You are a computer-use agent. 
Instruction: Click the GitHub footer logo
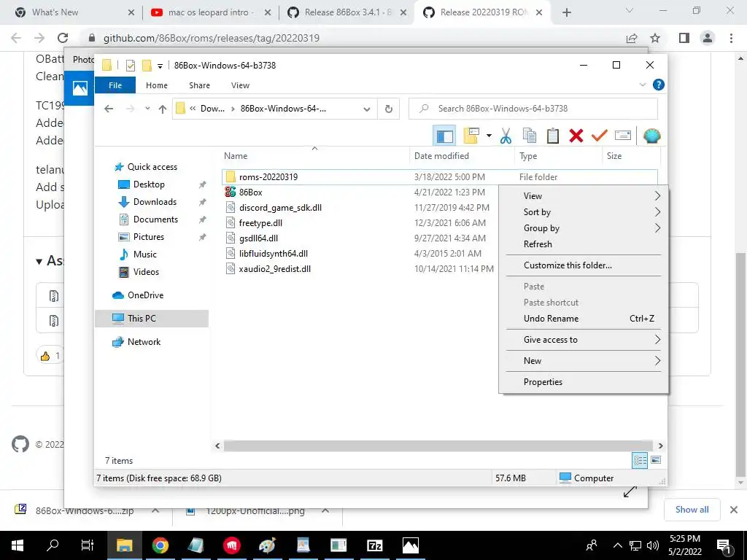(20, 444)
